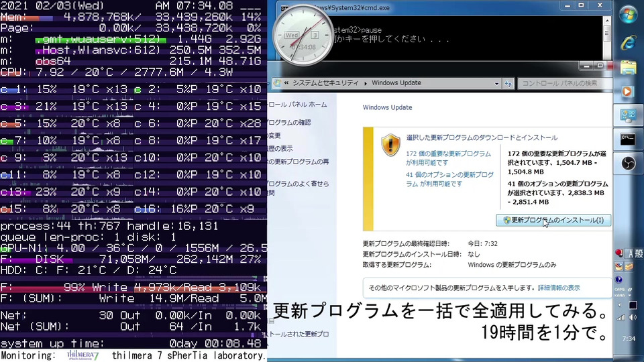644x362 pixels.
Task: Click the red IME language bar icon
Action: coord(619,253)
